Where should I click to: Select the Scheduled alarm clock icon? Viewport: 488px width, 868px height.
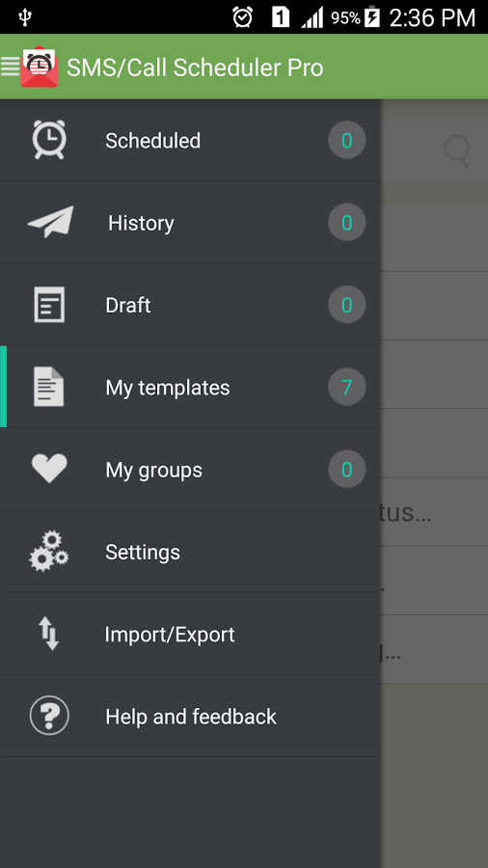(49, 140)
